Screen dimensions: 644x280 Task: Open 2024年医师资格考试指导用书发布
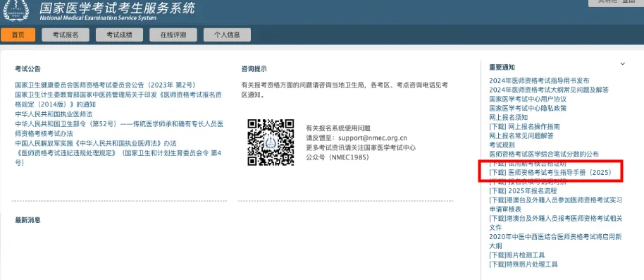click(539, 81)
